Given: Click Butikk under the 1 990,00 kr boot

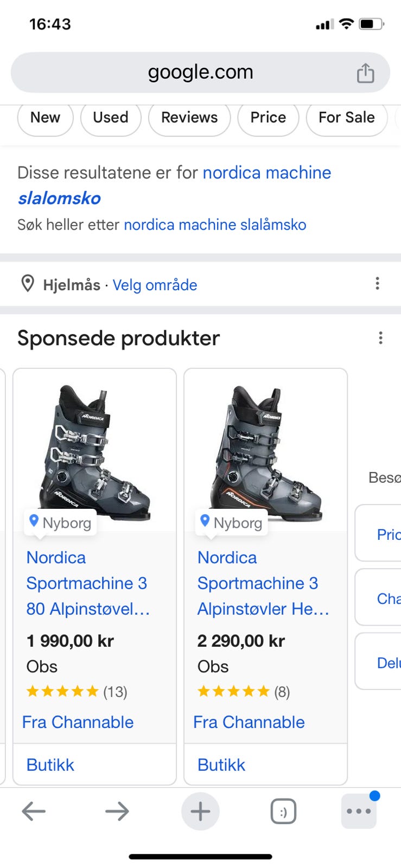Looking at the screenshot, I should coord(50,765).
